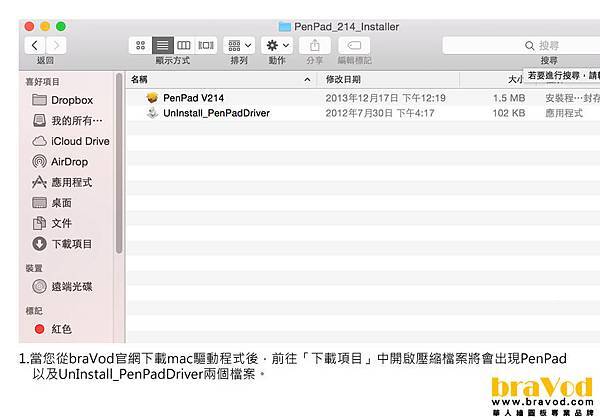Screen dimensions: 600x420
Task: Select list view mode
Action: click(x=162, y=46)
